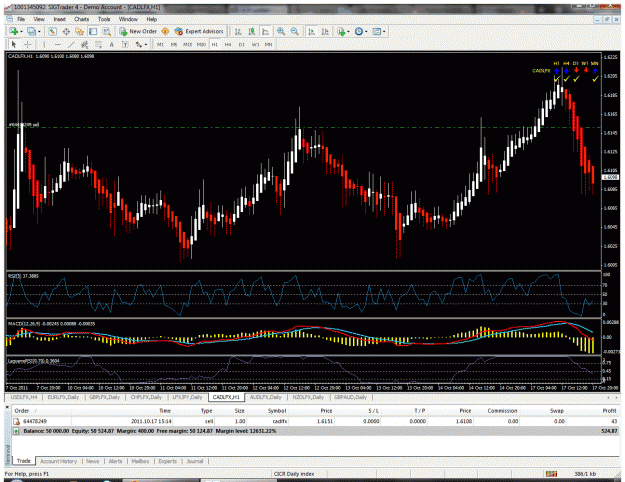Open the Experts terminal tab
The width and height of the screenshot is (625, 482).
167,461
